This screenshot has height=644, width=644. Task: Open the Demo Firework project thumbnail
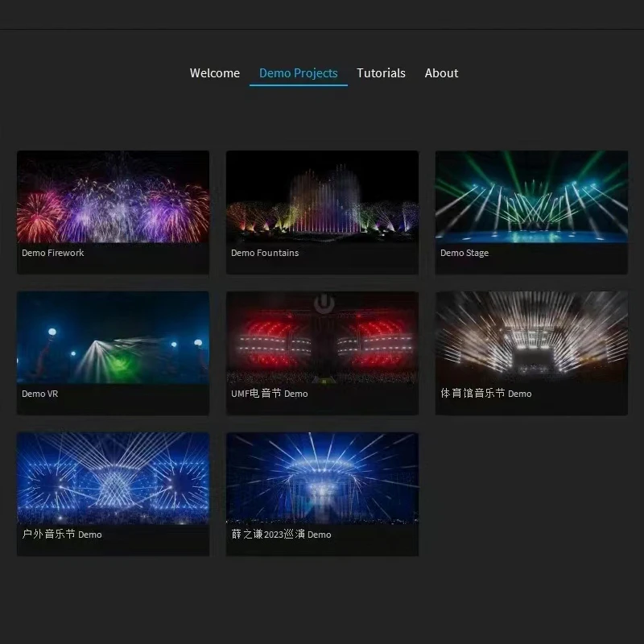click(113, 196)
